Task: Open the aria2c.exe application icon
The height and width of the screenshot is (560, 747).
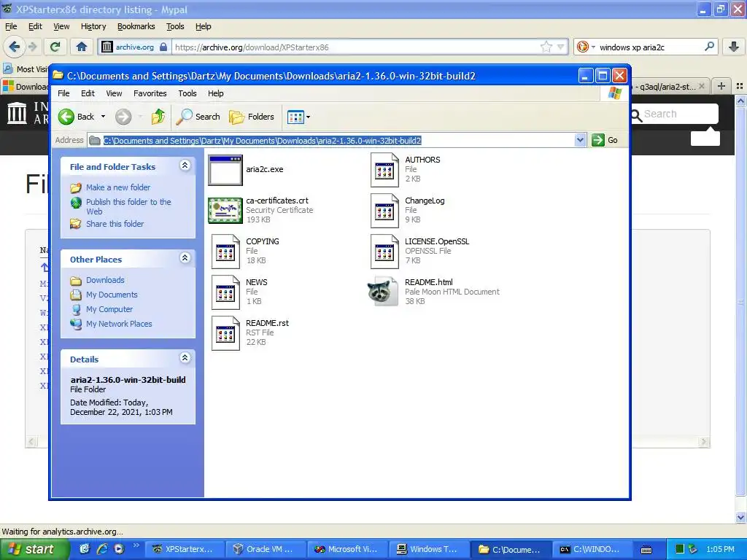Action: (x=225, y=169)
